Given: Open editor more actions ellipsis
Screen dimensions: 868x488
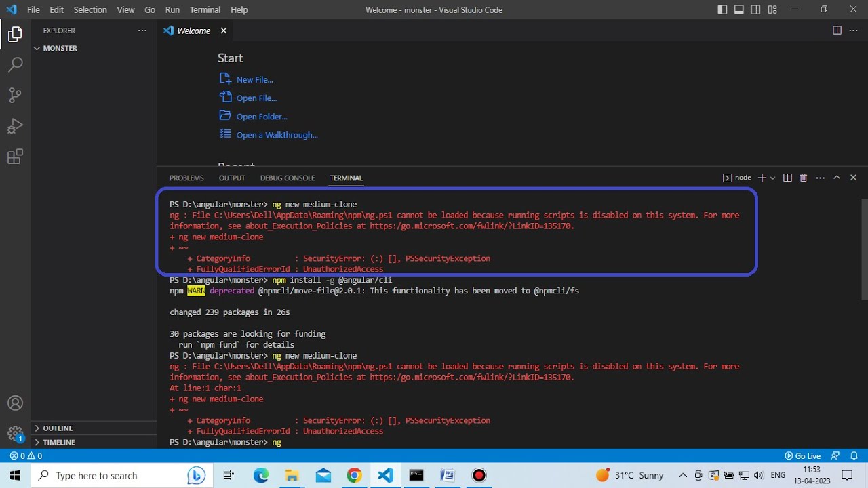Looking at the screenshot, I should 853,30.
